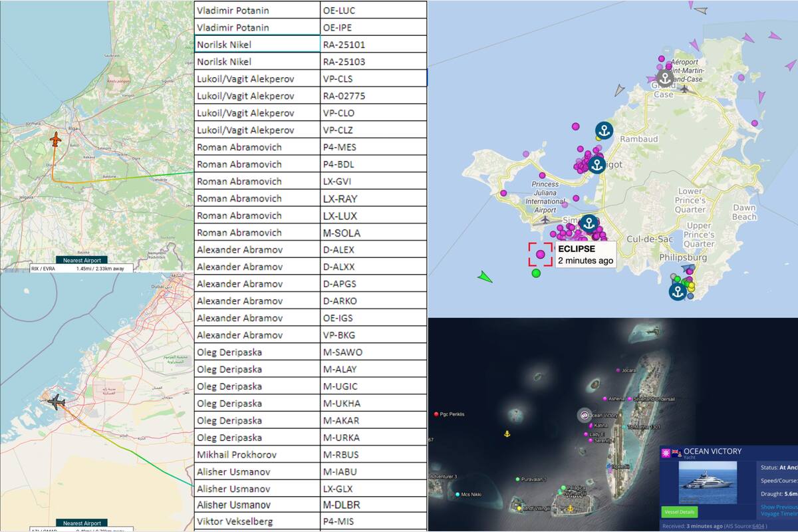The image size is (798, 532).
Task: Open the blue anchor port at Marigot
Action: [x=597, y=164]
